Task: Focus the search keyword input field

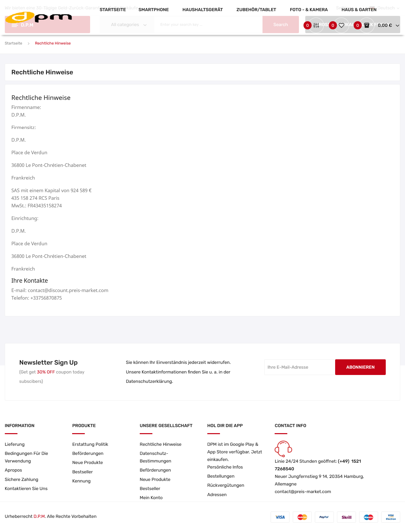Action: [x=208, y=25]
